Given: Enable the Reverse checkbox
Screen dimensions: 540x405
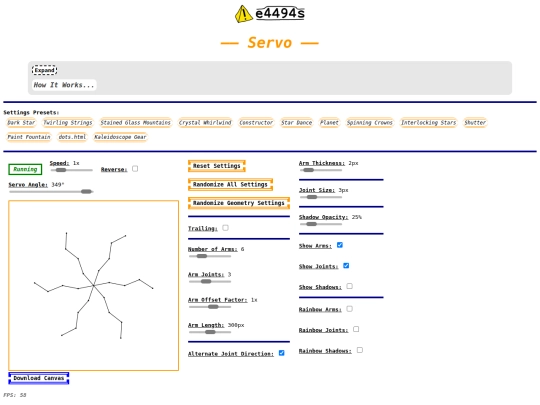Looking at the screenshot, I should pos(135,169).
